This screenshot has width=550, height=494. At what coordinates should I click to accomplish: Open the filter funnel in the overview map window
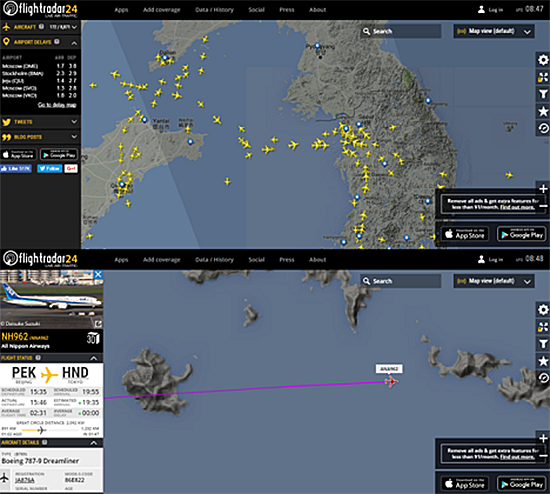(543, 94)
